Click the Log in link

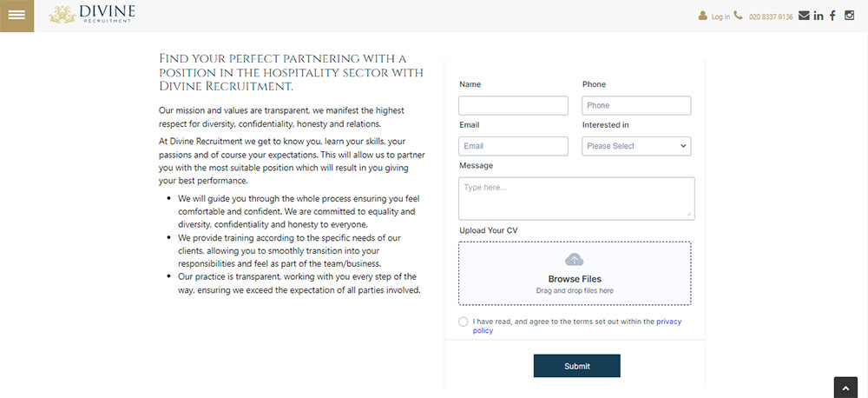[720, 17]
